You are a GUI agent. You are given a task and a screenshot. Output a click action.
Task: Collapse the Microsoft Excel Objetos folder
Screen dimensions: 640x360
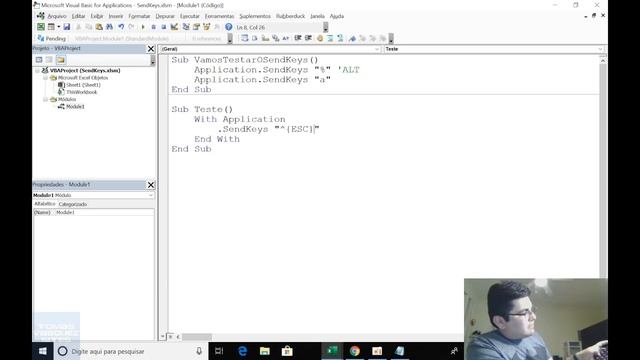pos(45,78)
